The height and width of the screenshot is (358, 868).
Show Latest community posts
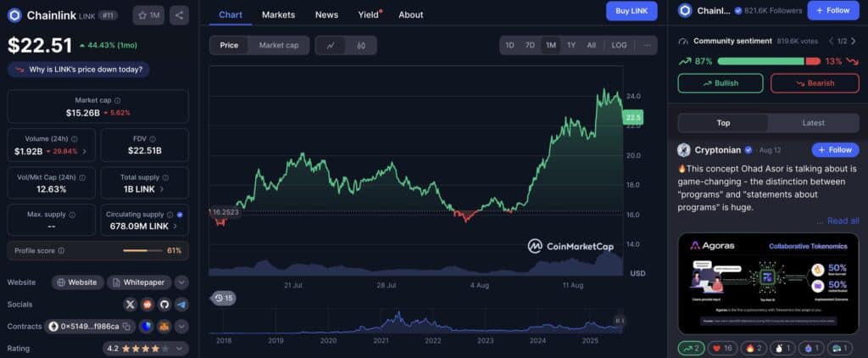813,123
